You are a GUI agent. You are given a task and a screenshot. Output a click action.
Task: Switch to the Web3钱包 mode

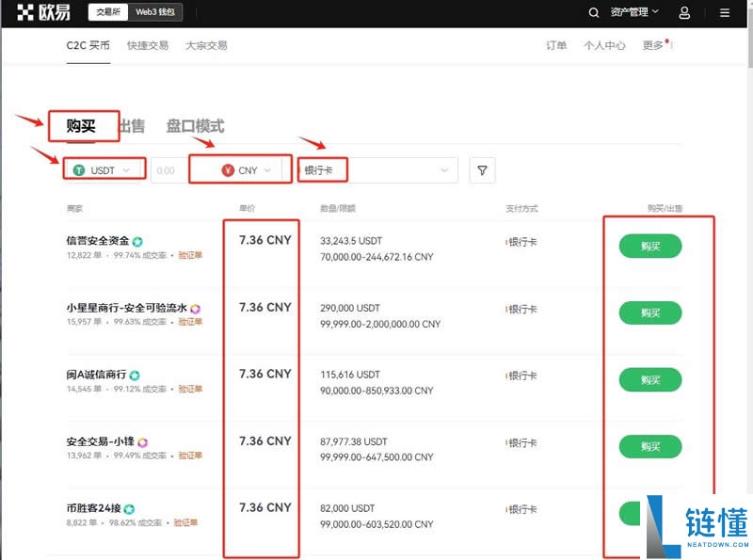pos(154,12)
